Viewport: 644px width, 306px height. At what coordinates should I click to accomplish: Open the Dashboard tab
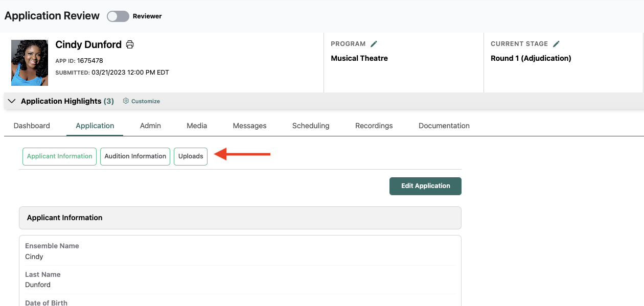(32, 126)
